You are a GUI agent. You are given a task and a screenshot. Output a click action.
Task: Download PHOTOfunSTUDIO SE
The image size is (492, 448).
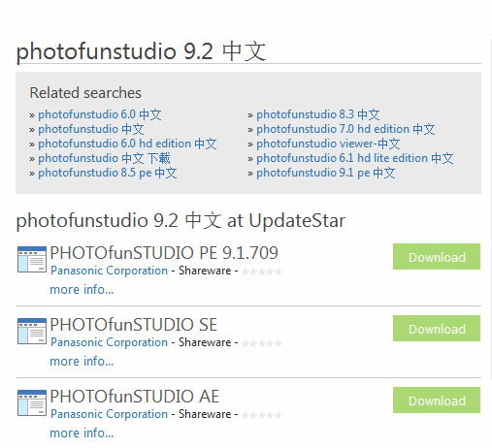point(437,329)
